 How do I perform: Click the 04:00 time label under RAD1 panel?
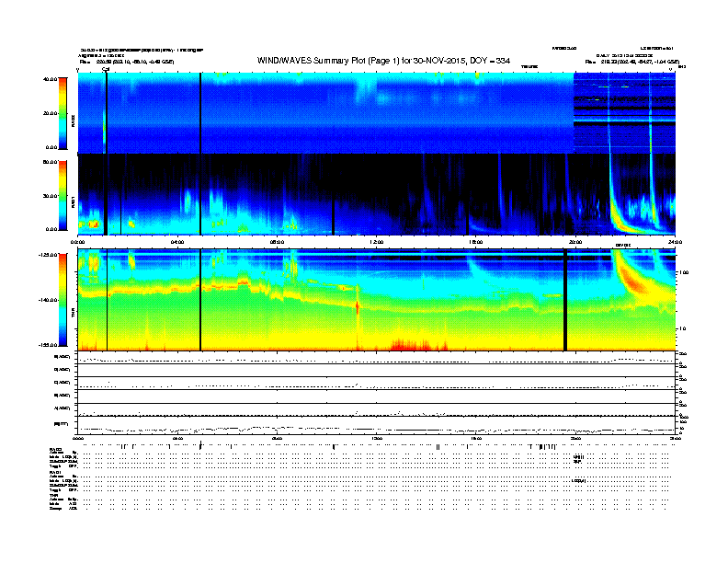(x=177, y=242)
